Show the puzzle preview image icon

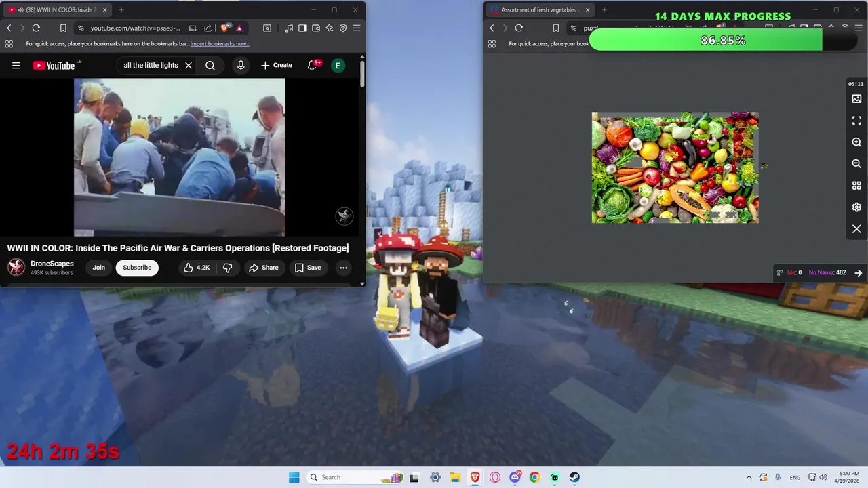tap(856, 99)
